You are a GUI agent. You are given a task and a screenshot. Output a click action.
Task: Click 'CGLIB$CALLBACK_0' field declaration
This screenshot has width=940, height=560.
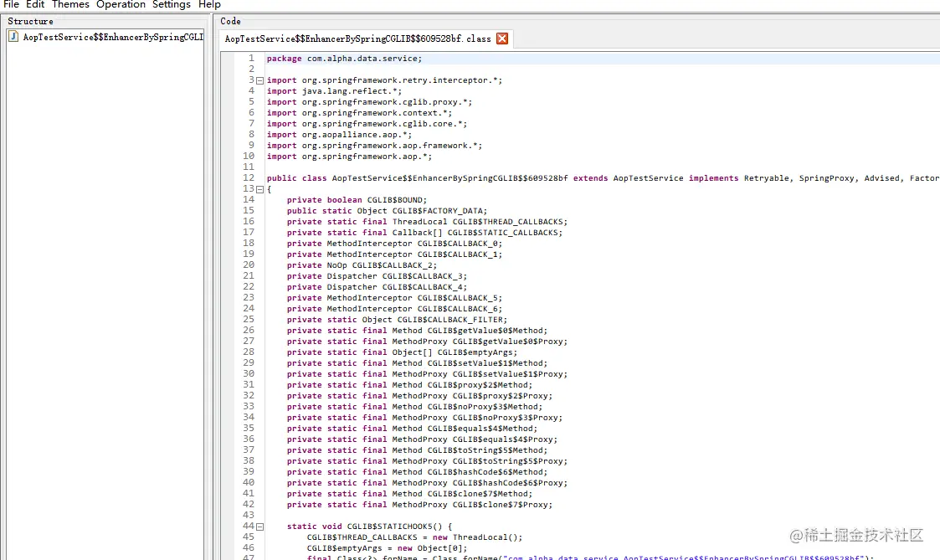point(394,243)
